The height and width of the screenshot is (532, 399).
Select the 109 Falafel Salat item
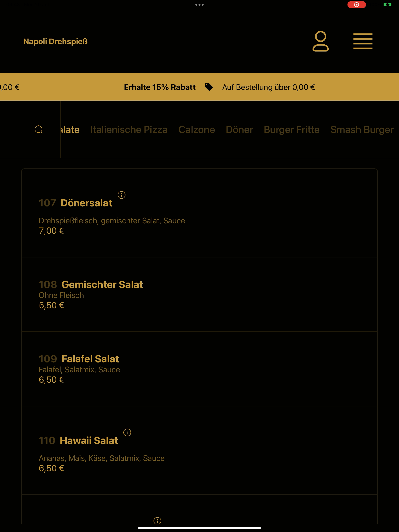point(199,369)
